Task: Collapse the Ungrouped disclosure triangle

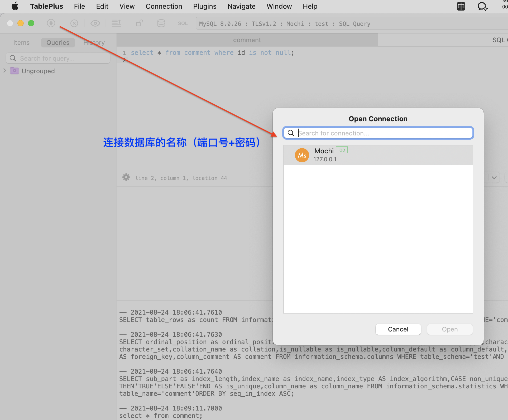Action: (x=4, y=70)
